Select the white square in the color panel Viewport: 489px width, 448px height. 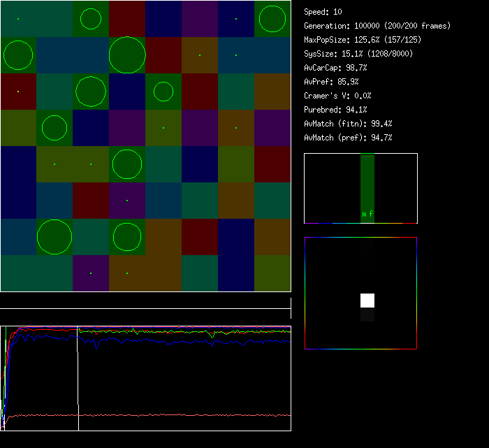tap(367, 301)
